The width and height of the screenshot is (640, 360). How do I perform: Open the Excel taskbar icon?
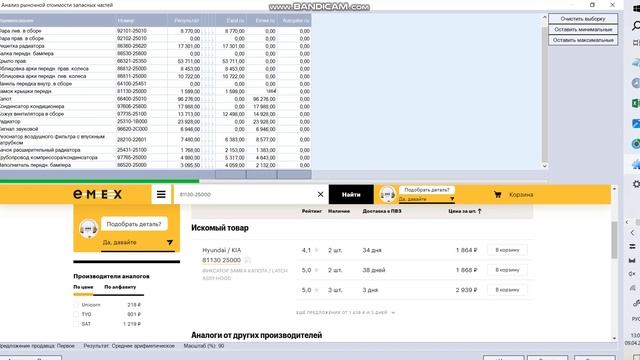point(636,103)
